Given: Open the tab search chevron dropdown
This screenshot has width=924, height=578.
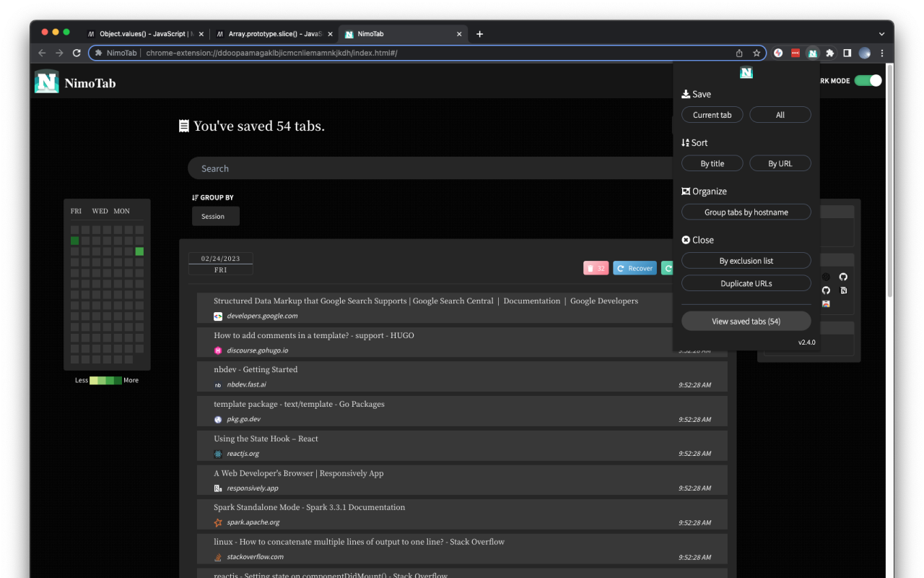Looking at the screenshot, I should click(881, 34).
